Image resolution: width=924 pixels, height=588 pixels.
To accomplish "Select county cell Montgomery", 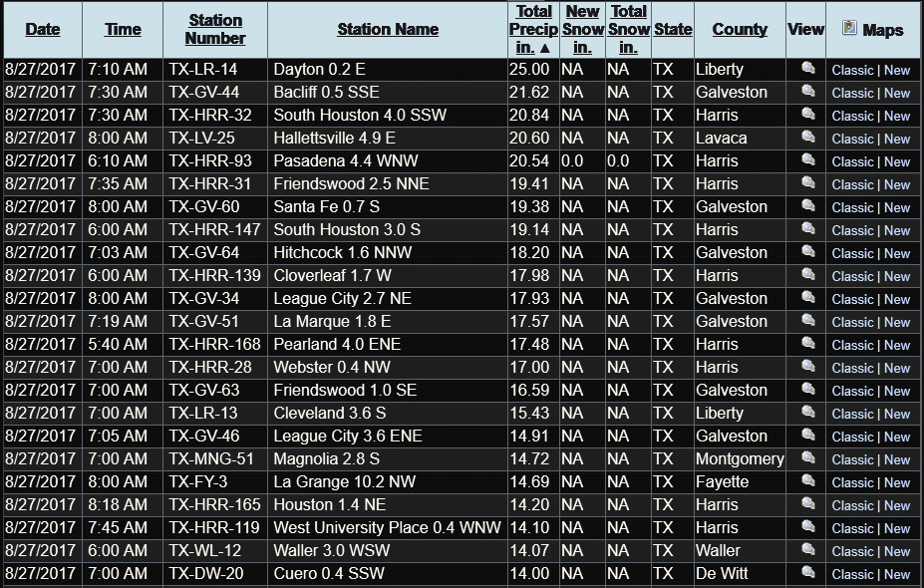I will pyautogui.click(x=740, y=459).
